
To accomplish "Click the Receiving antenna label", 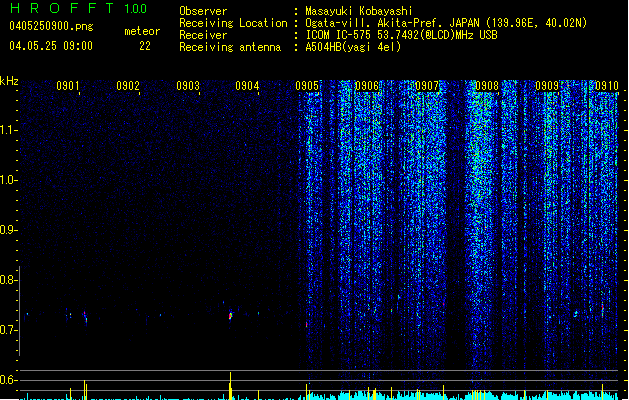I will pos(230,47).
